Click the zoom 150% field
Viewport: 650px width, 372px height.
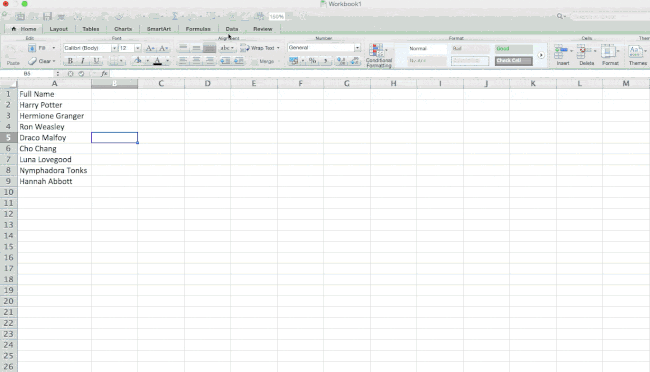pos(276,17)
